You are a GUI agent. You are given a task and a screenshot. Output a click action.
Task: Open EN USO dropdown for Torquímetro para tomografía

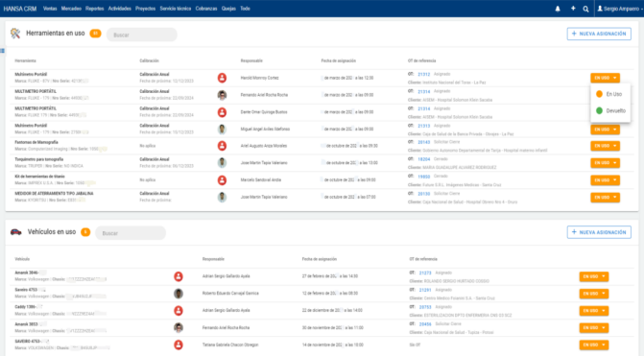pos(605,163)
